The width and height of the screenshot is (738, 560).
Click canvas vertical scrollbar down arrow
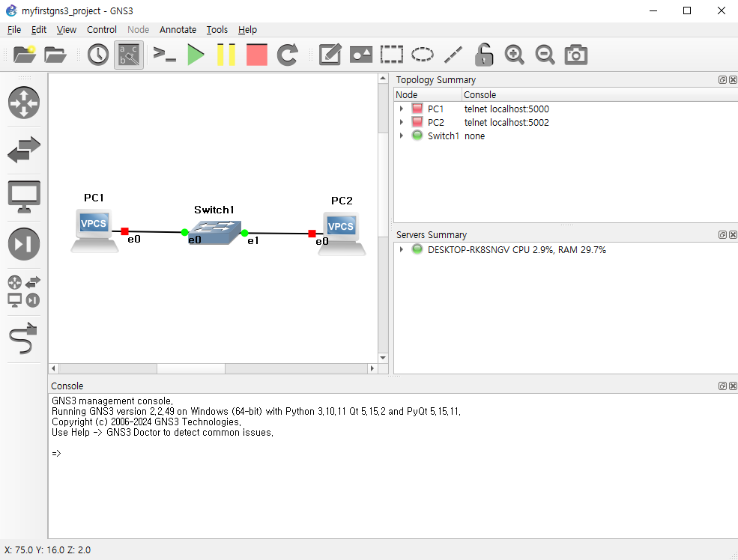point(383,358)
